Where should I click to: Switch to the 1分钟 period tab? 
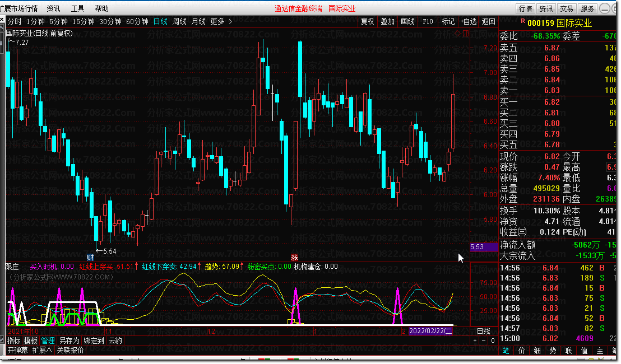click(x=36, y=21)
